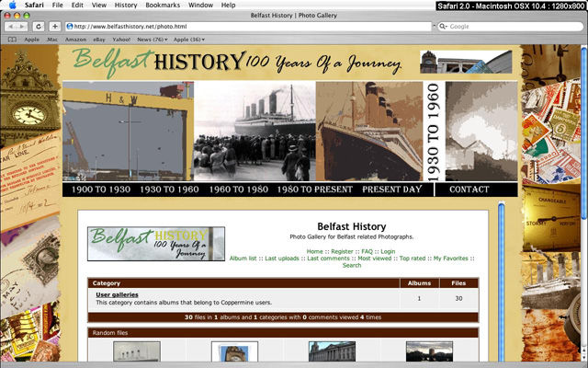The height and width of the screenshot is (368, 588).
Task: Click the page address URL field
Action: 248,27
